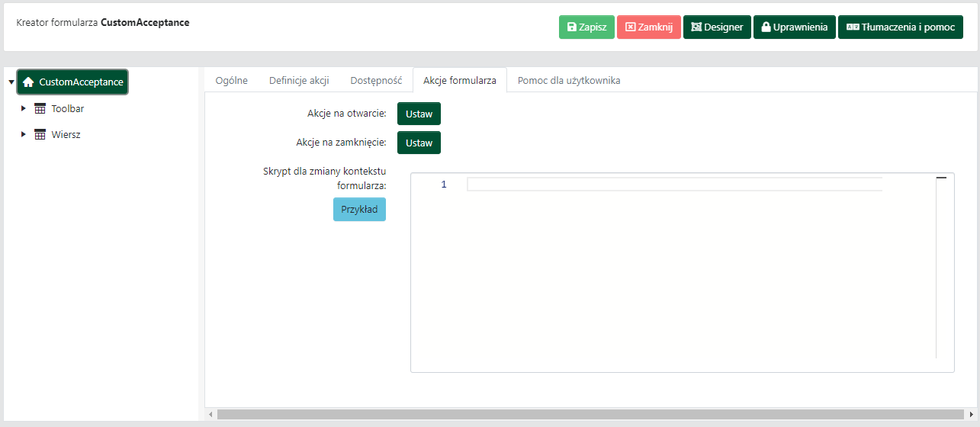Open Pomoc dla użytkownika tab
Image resolution: width=980 pixels, height=427 pixels.
point(569,80)
